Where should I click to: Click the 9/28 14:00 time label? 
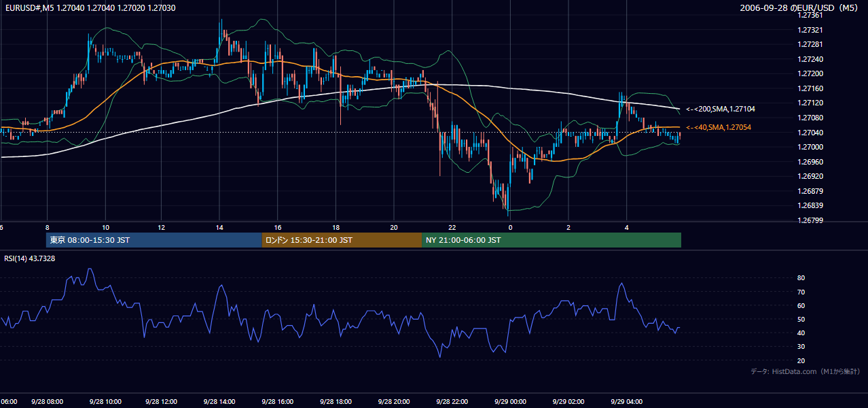(x=219, y=401)
